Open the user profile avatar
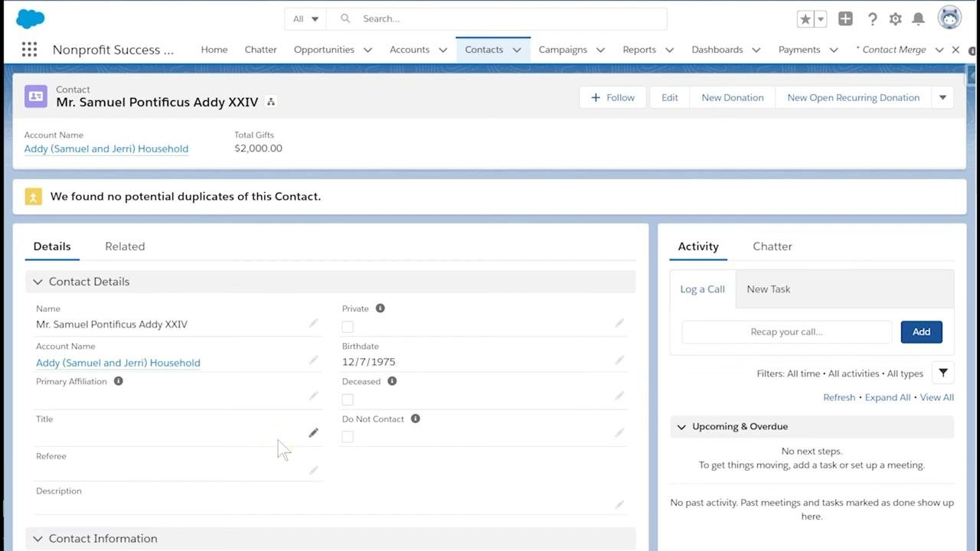This screenshot has height=551, width=980. [950, 18]
